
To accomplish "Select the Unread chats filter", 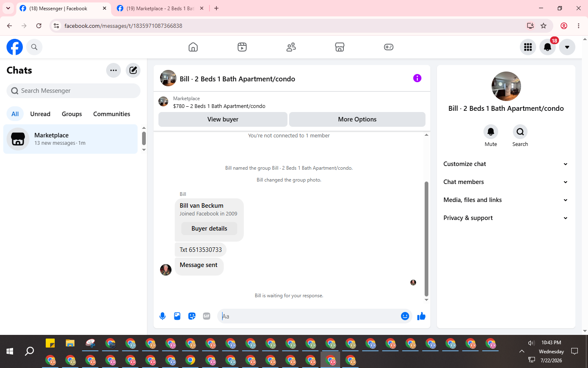I will [40, 114].
